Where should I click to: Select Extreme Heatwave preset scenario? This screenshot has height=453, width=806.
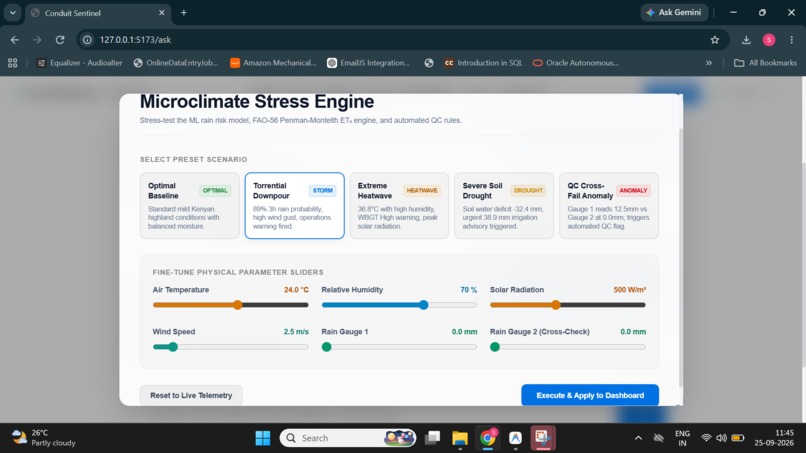tap(399, 206)
